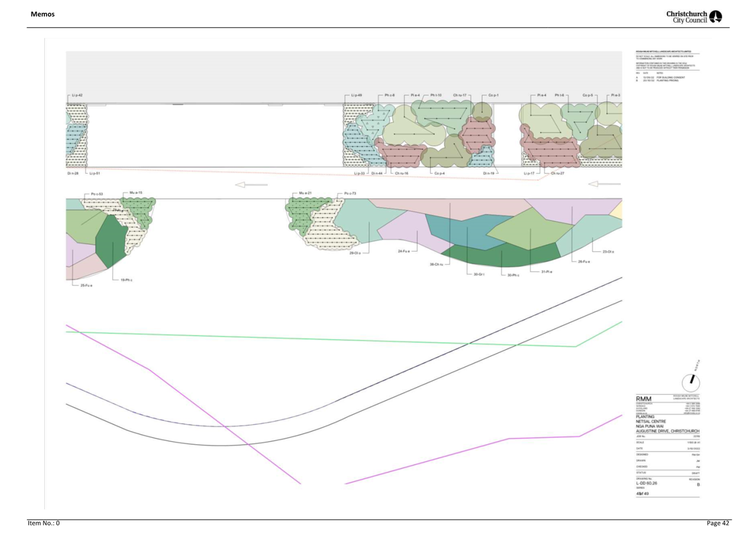This screenshot has width=756, height=535.
Task: Click the direction arrow at the right edge of the drawing
Action: [x=604, y=184]
